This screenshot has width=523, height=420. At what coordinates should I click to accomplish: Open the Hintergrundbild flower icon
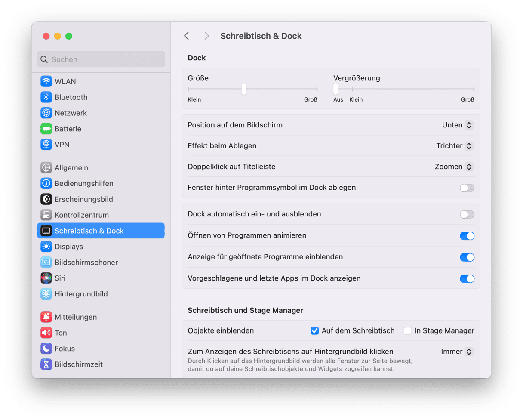[x=46, y=294]
